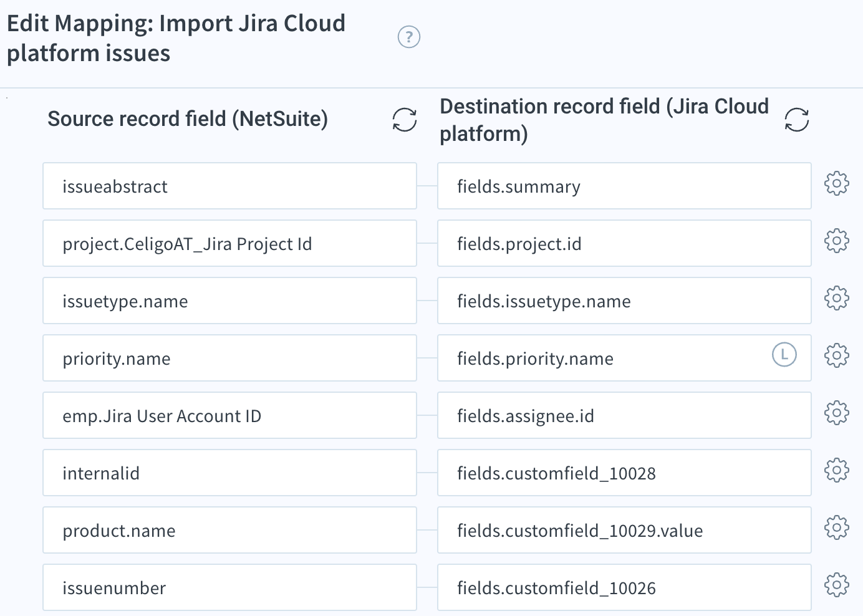
Task: Edit the issuenumber source field
Action: click(229, 587)
